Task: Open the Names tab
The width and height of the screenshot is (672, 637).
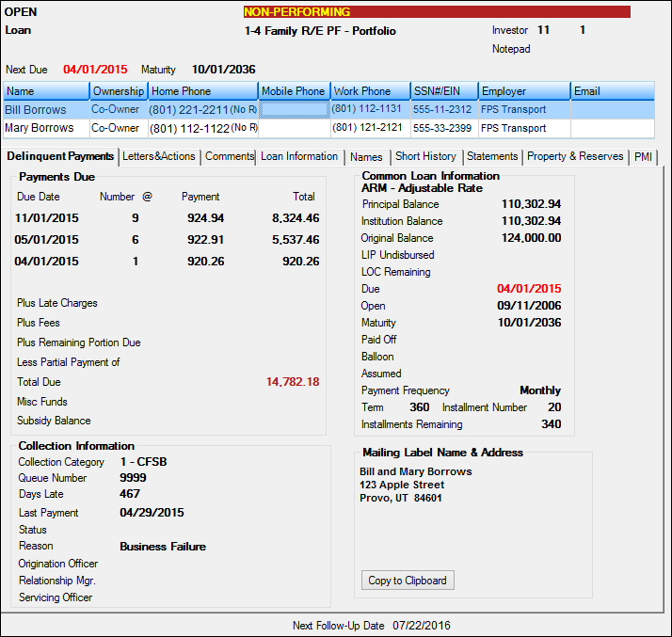Action: [x=366, y=157]
